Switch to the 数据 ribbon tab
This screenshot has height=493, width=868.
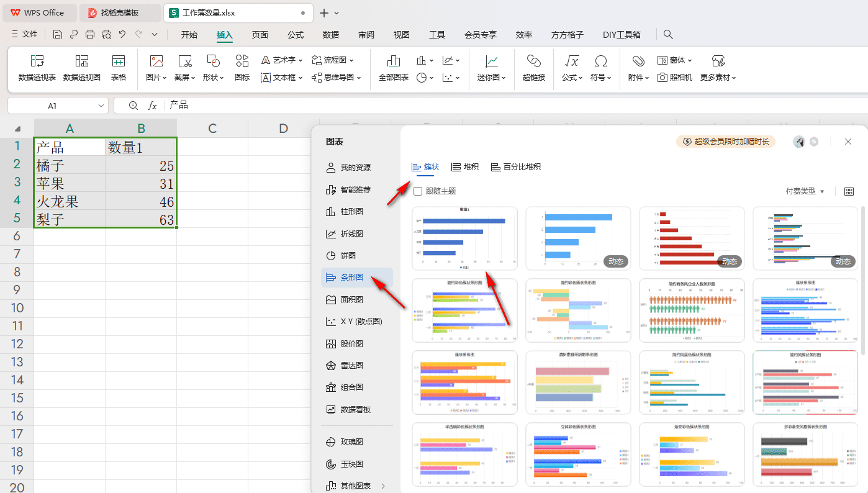click(x=331, y=35)
